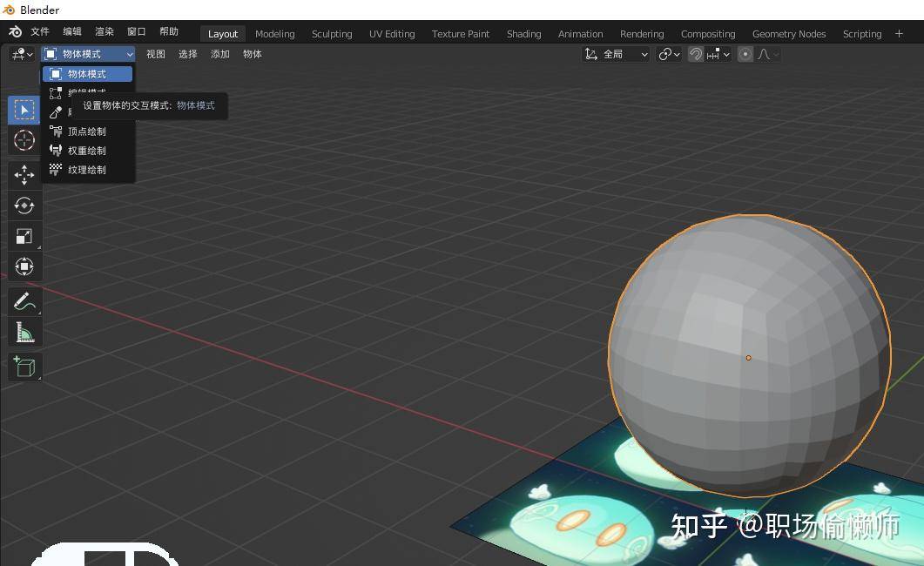Open the 编辑 menu
Screen dimensions: 924x566
(72, 32)
